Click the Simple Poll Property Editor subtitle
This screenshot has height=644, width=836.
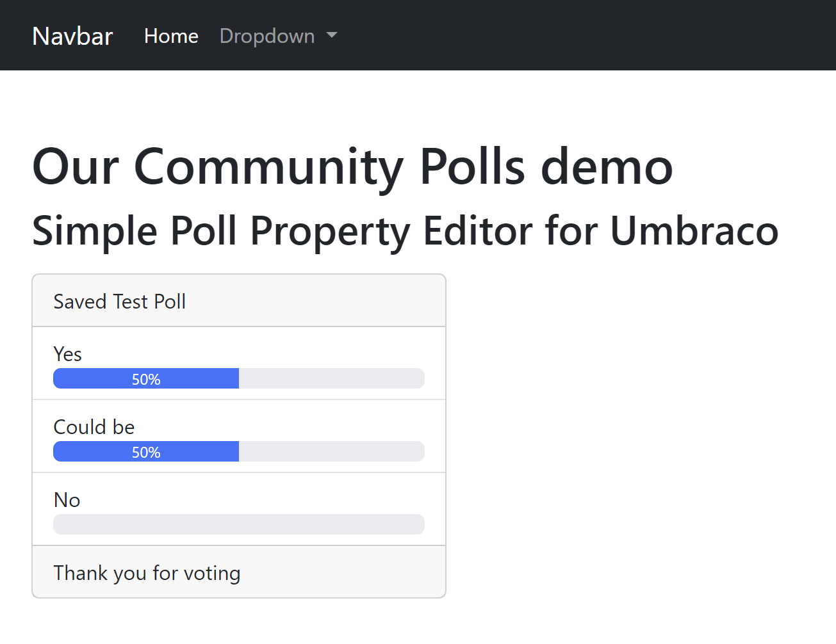pos(405,232)
